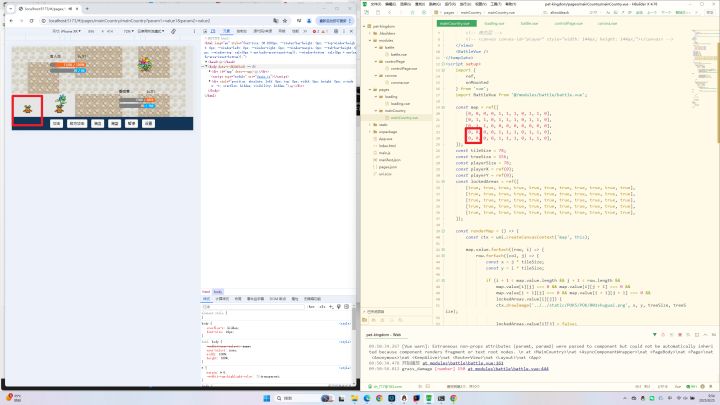The width and height of the screenshot is (720, 405).
Task: Click the styles filter input field
Action: coord(250,307)
